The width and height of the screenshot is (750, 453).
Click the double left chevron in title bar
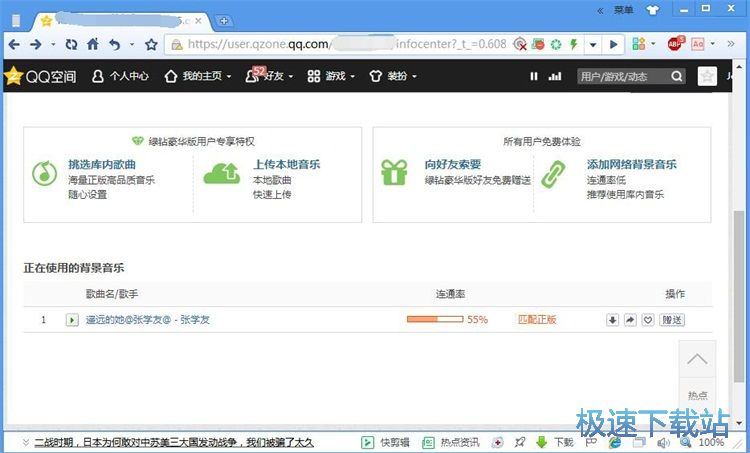pos(600,10)
